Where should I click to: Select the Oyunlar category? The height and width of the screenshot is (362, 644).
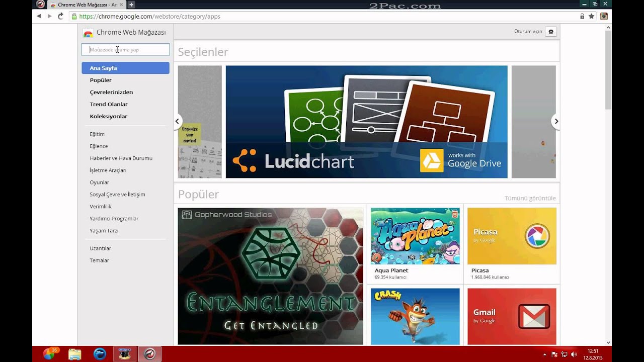click(x=99, y=183)
